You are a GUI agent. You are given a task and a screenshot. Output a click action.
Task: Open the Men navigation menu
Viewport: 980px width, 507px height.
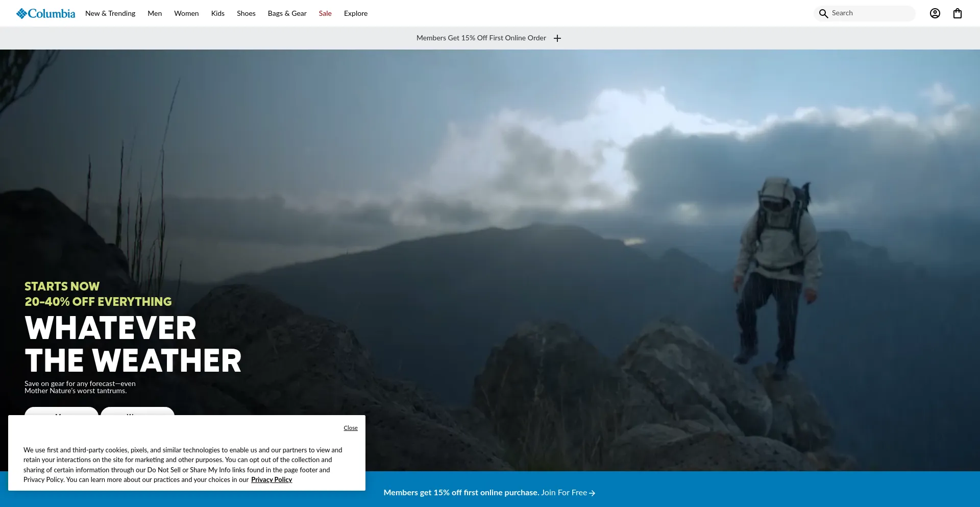pyautogui.click(x=155, y=13)
